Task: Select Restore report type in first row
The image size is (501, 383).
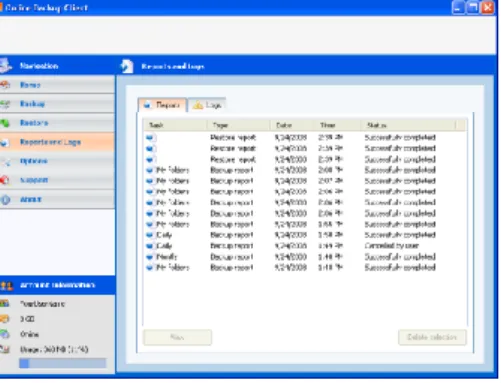Action: coord(233,137)
